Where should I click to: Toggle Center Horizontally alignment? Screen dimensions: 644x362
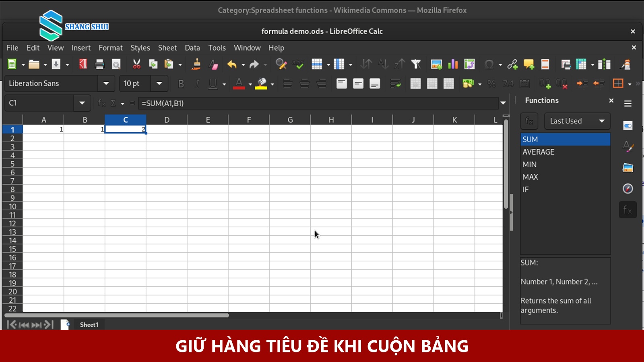tap(305, 84)
